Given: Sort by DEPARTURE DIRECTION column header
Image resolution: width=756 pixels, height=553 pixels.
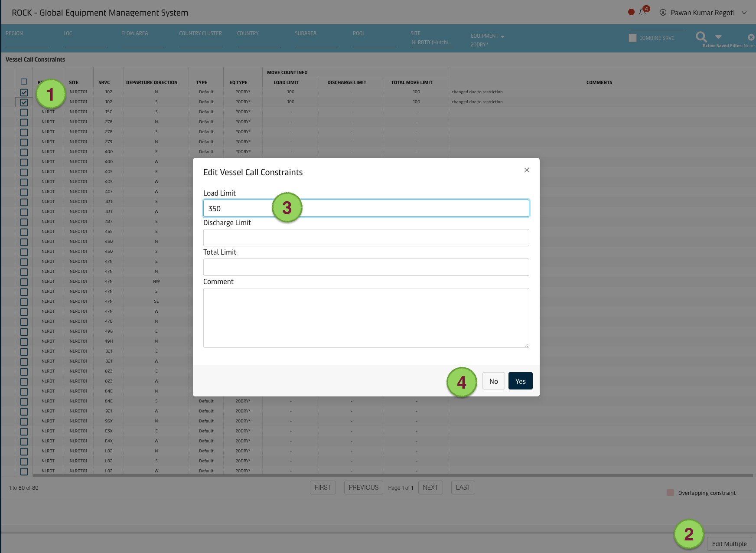Looking at the screenshot, I should pos(152,82).
